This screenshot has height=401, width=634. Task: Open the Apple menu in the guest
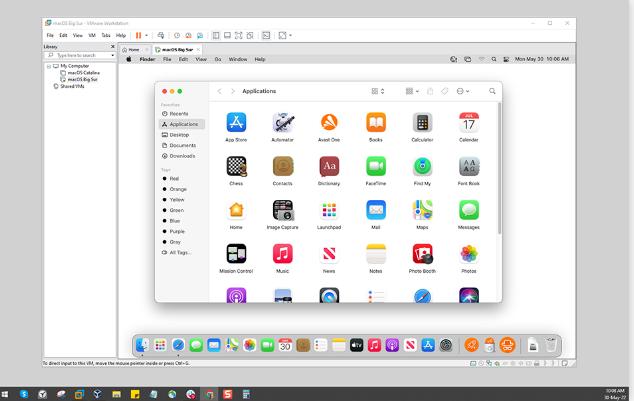pyautogui.click(x=129, y=59)
